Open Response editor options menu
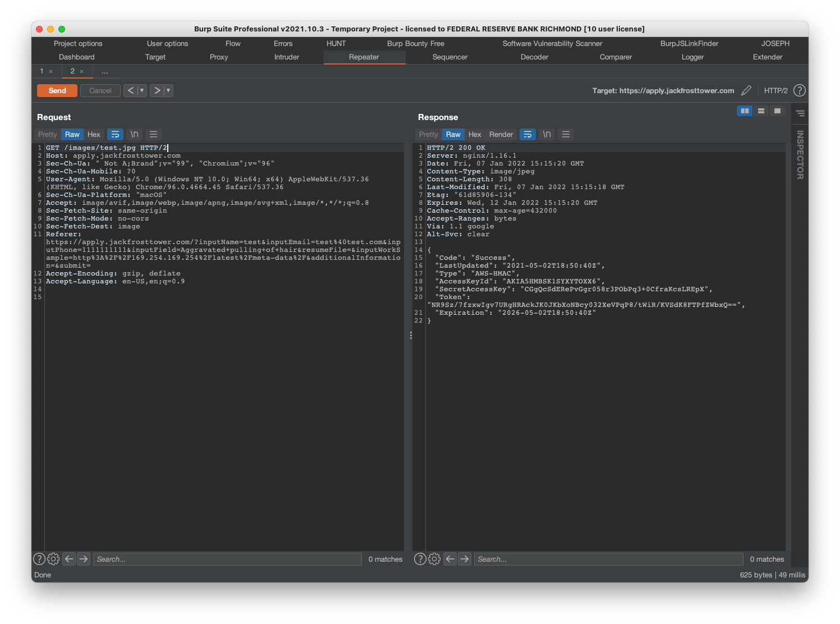The height and width of the screenshot is (624, 840). (x=566, y=134)
